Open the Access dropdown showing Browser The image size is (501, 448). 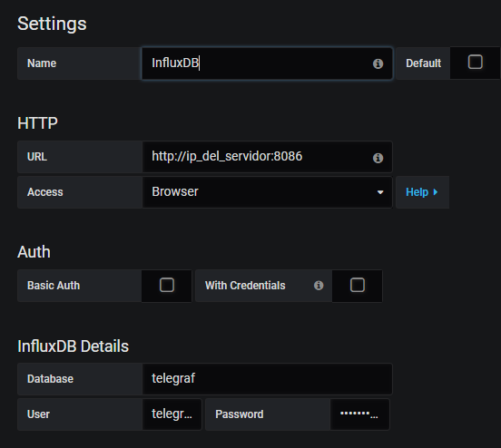pyautogui.click(x=267, y=192)
